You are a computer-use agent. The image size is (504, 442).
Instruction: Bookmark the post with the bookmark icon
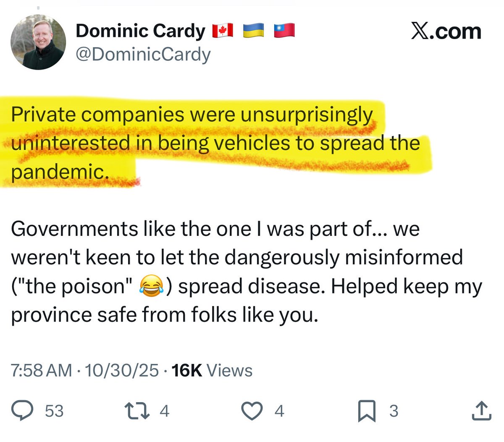(x=367, y=411)
